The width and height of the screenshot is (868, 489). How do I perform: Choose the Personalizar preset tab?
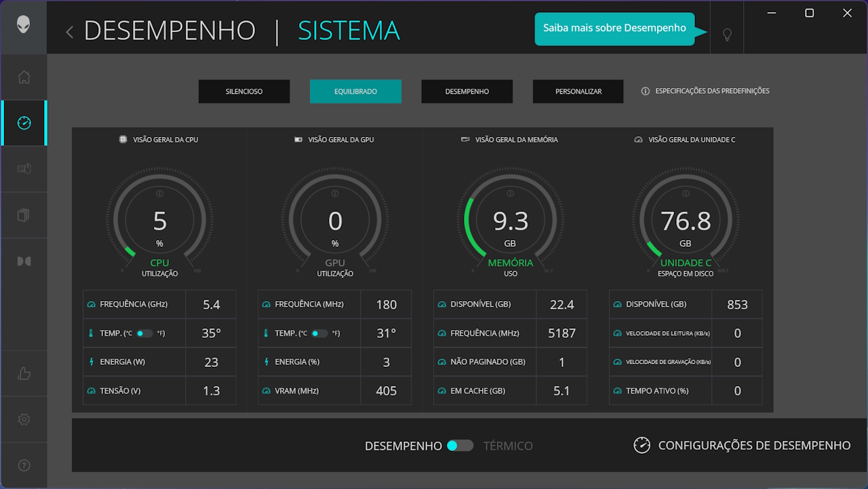578,92
